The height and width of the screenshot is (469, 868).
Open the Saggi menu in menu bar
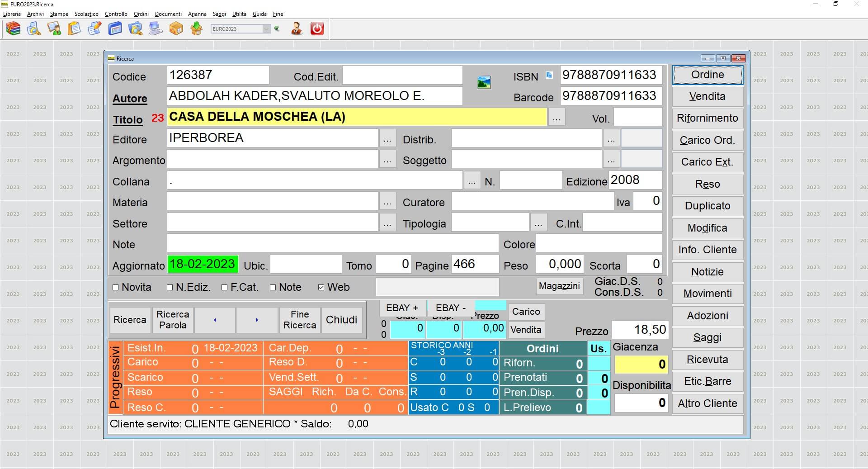pos(219,14)
